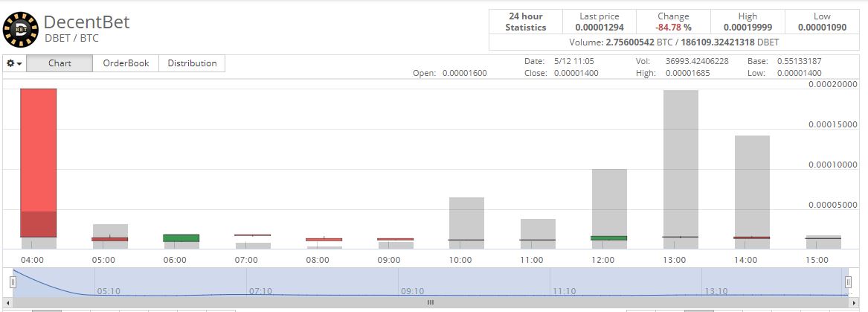Viewport: 868px width, 312px height.
Task: Click the Date 5/12 11:05 readout
Action: pos(559,61)
